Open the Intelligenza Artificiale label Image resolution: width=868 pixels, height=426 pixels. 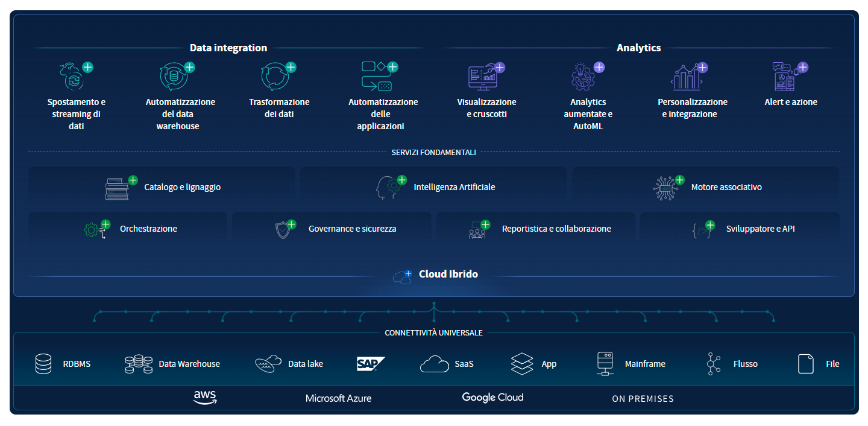point(454,187)
